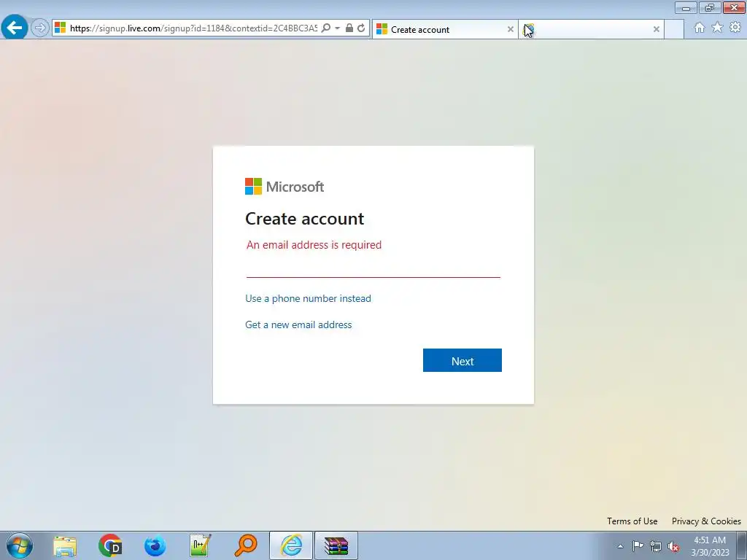Screen dimensions: 747x560
Task: Launch Firefox from the taskbar
Action: pyautogui.click(x=155, y=545)
